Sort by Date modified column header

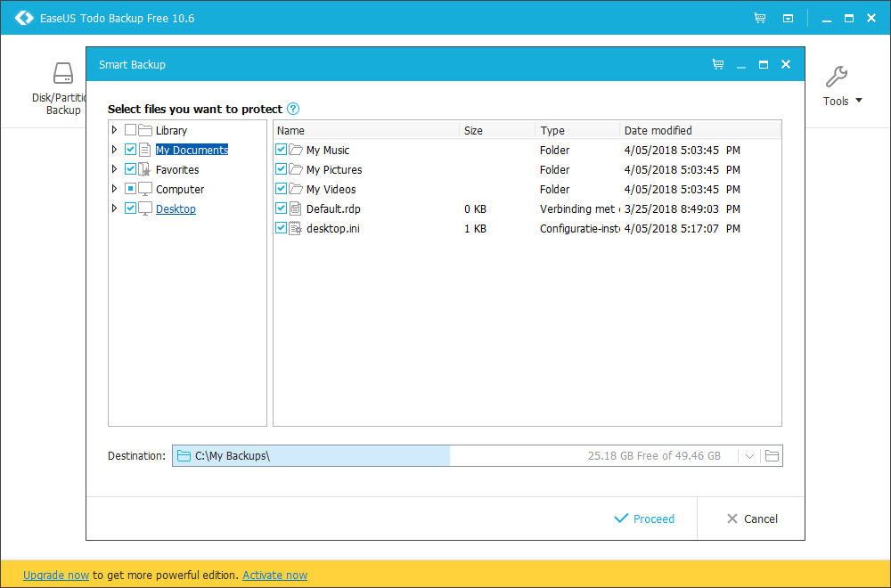point(700,130)
